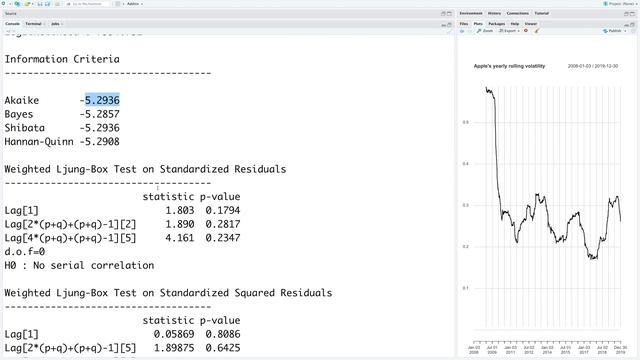Click the new project icon
The width and height of the screenshot is (640, 360).
[x=18, y=4]
